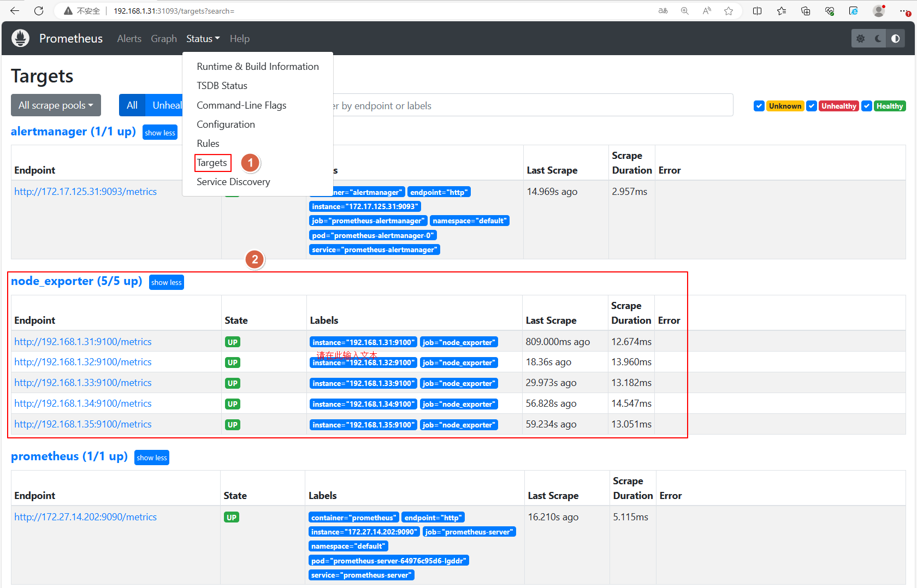The image size is (917, 588).
Task: Collapse prometheus targets with show less
Action: click(152, 458)
